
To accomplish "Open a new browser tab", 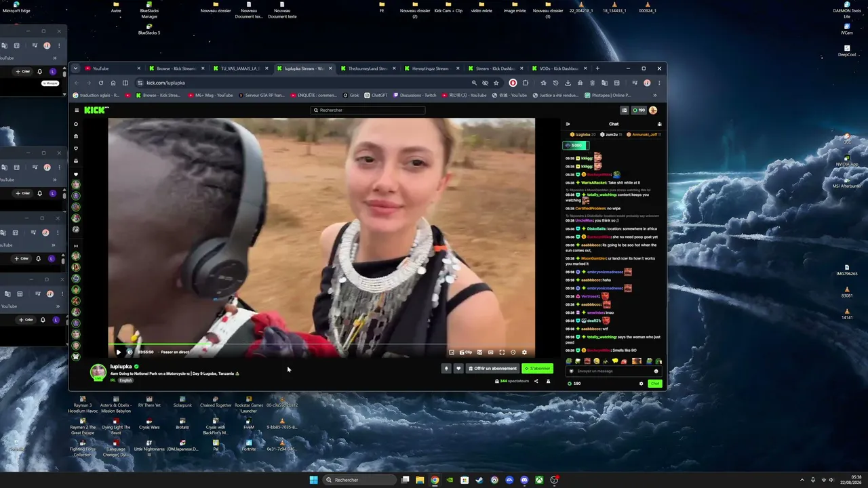I will 597,68.
